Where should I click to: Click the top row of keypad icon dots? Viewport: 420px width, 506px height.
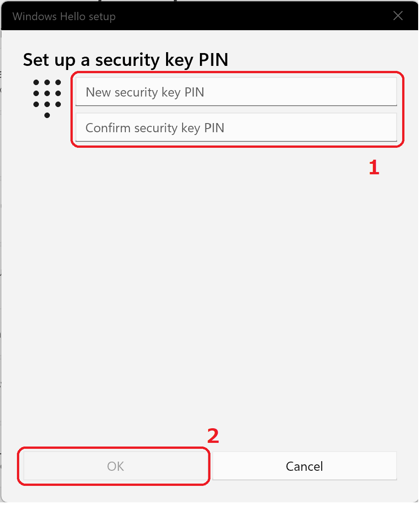click(47, 82)
